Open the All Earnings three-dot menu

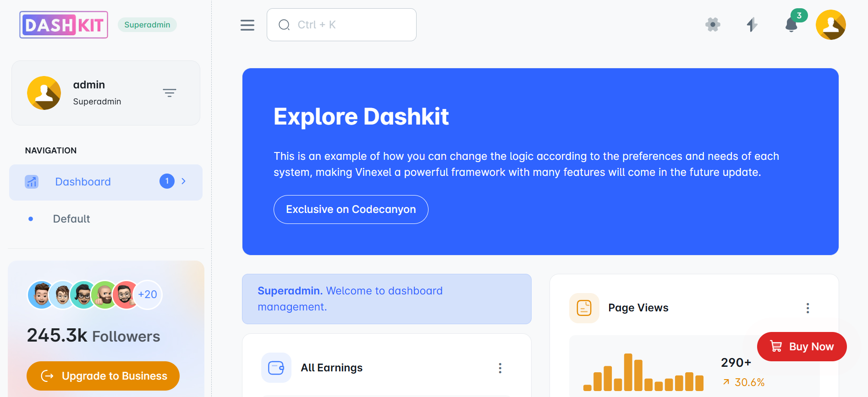pyautogui.click(x=500, y=368)
